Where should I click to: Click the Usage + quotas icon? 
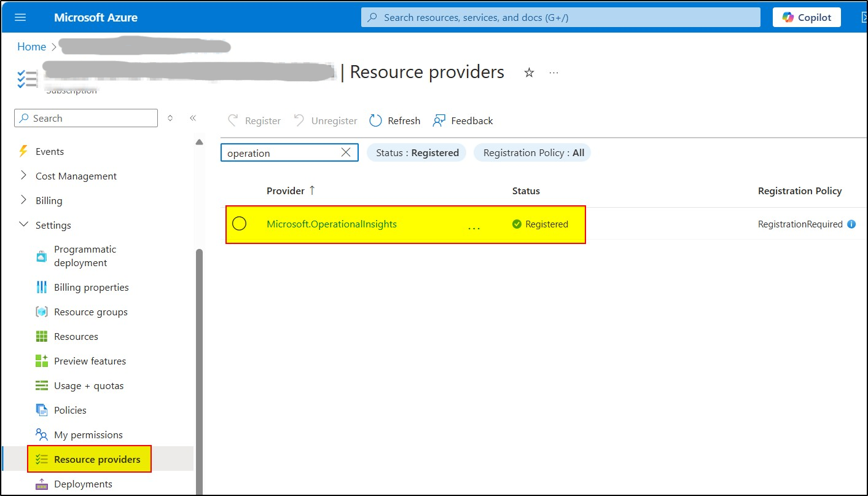pos(41,385)
